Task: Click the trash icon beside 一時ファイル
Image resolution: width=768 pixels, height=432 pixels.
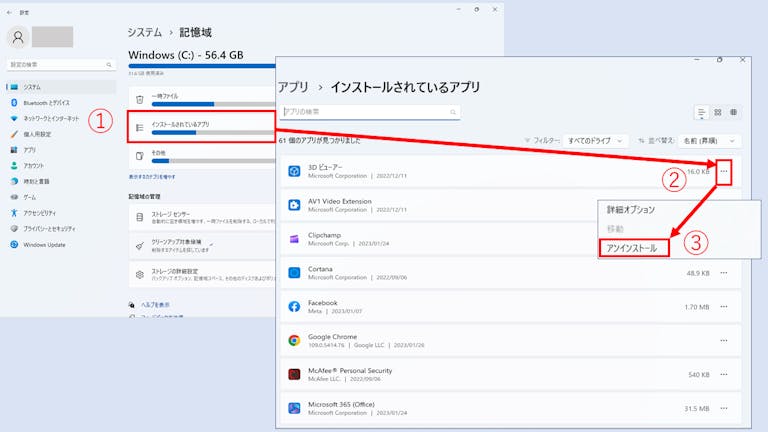Action: 140,99
